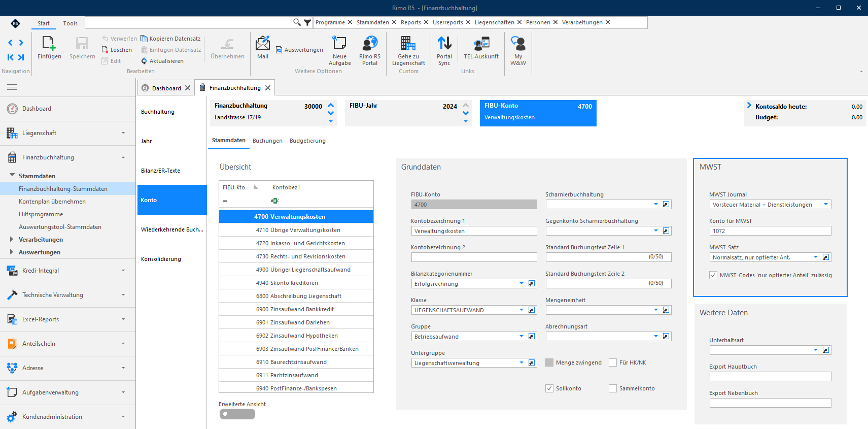Open the MWST-Satz lookup link icon
This screenshot has height=429, width=868.
click(826, 257)
